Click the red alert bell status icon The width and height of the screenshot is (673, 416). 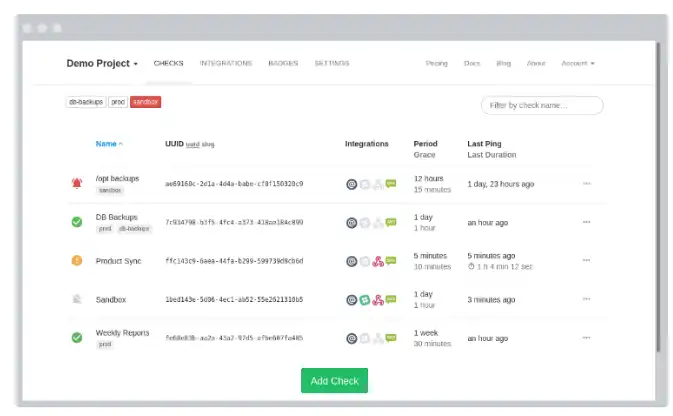click(77, 183)
